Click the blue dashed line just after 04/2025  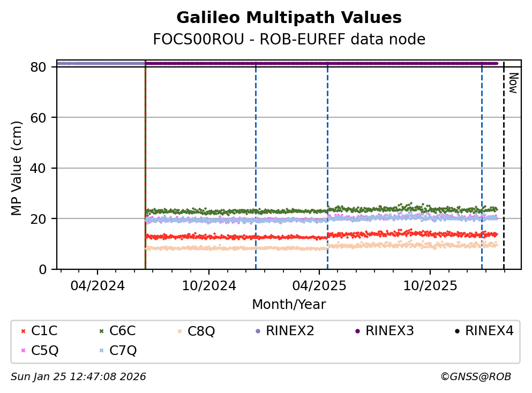[327, 161]
